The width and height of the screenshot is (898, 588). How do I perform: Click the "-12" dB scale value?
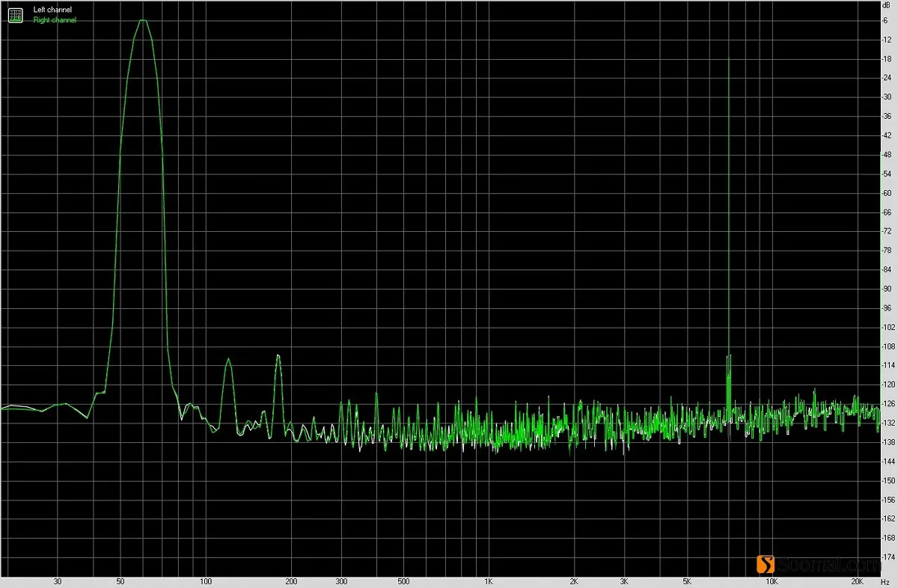pos(887,40)
